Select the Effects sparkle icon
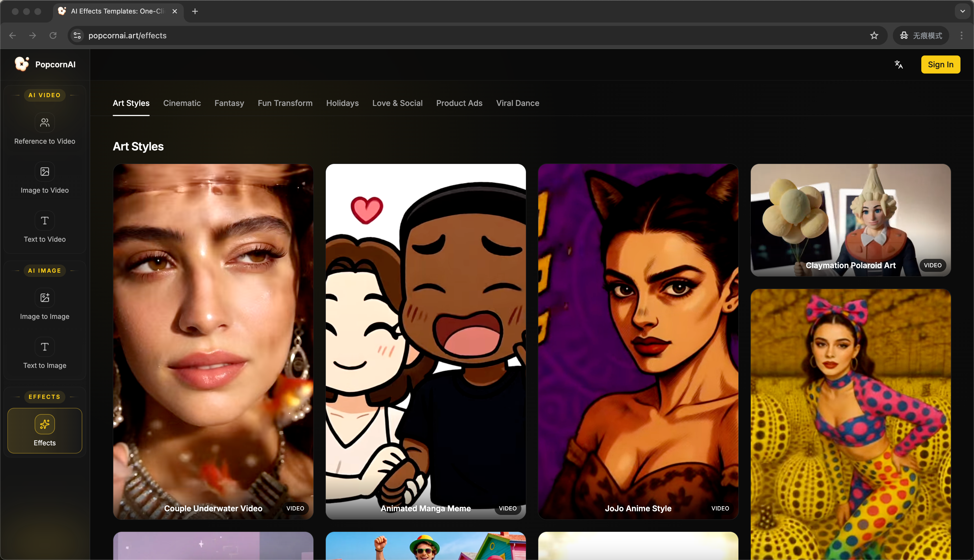974x560 pixels. pyautogui.click(x=45, y=424)
